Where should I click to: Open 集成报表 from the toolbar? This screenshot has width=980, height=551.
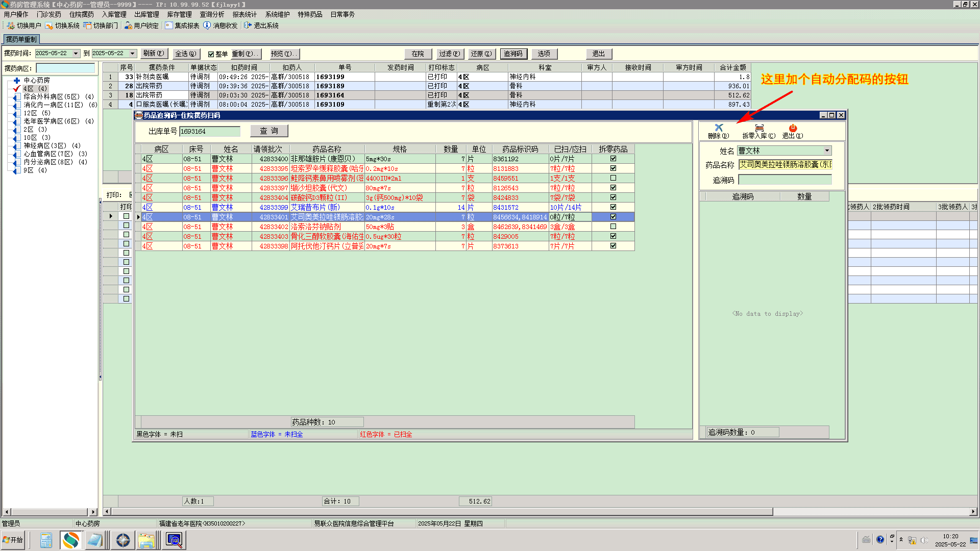[169, 26]
